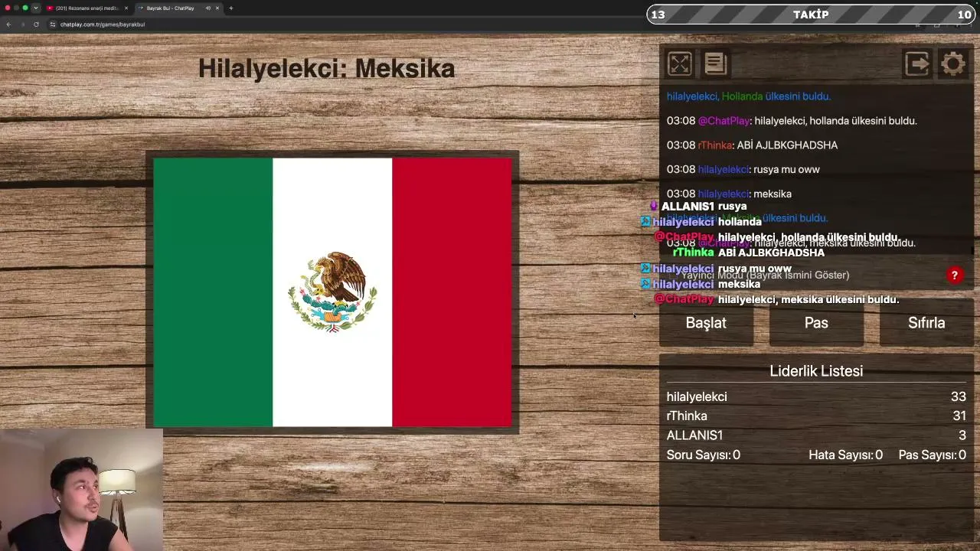980x551 pixels.
Task: Click the webcam video thumbnail
Action: [81, 490]
